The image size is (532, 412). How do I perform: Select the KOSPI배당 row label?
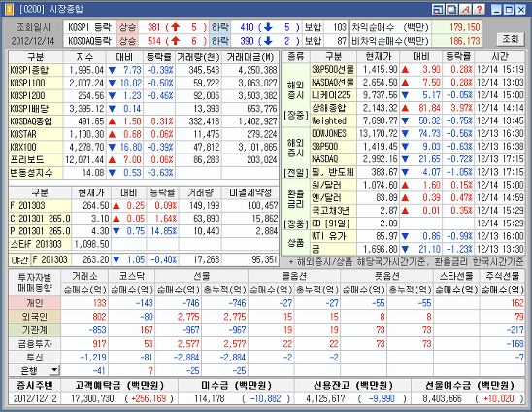(x=36, y=109)
